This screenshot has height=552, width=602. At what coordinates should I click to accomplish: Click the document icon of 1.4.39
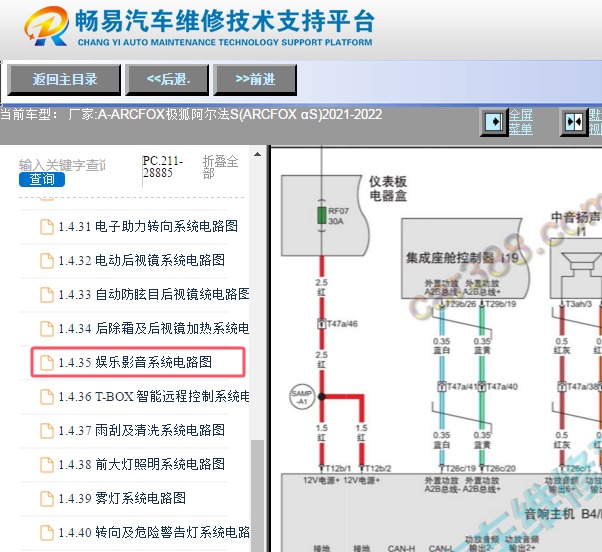47,499
